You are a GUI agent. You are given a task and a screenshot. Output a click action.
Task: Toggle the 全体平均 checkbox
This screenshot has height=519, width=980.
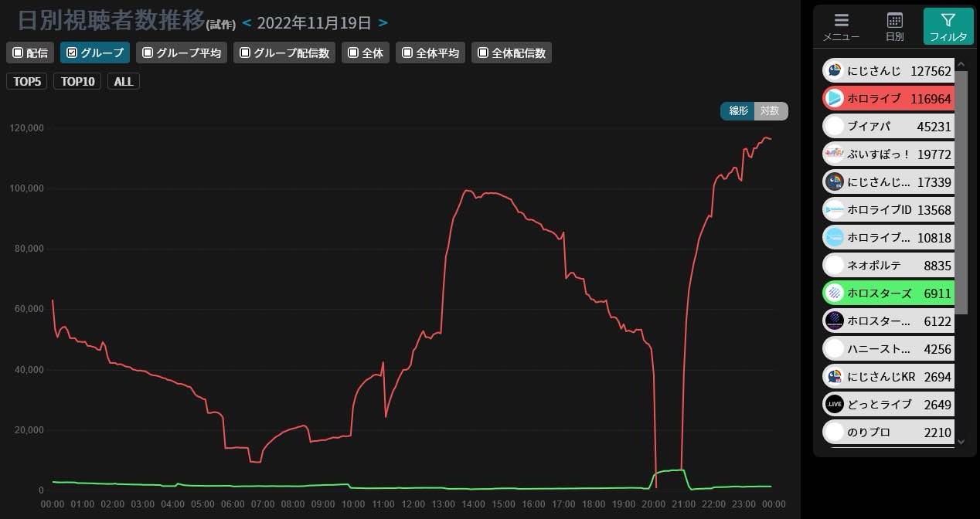click(407, 53)
